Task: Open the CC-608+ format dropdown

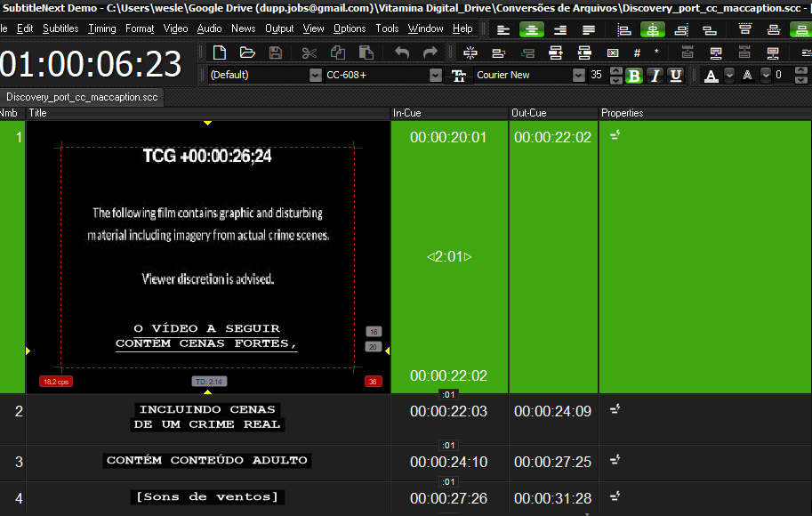Action: click(436, 75)
